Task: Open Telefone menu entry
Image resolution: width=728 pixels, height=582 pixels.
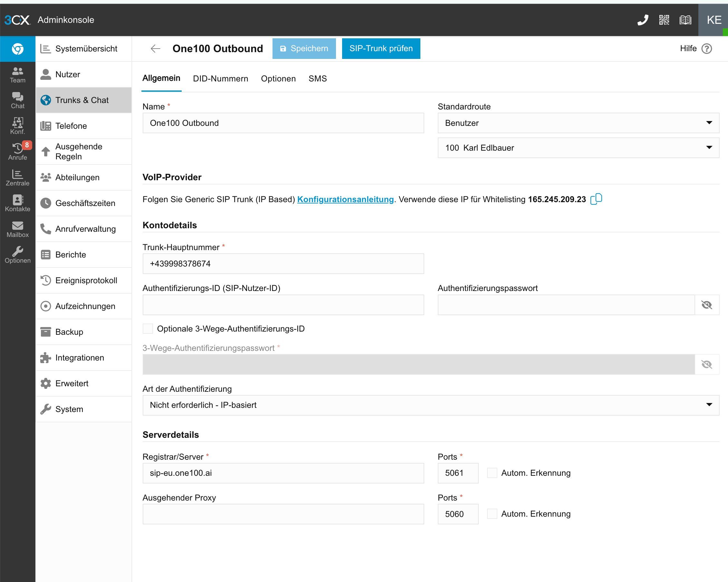Action: [x=83, y=126]
